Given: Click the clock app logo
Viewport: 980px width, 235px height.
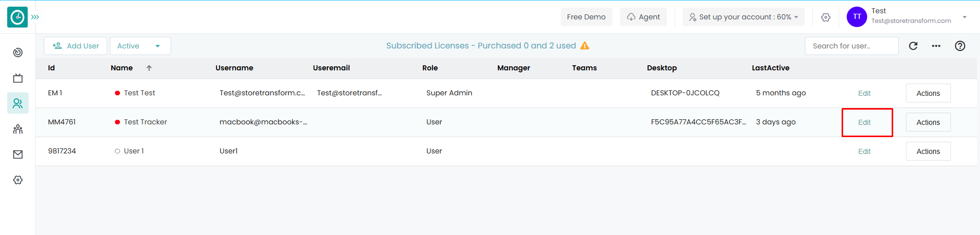Looking at the screenshot, I should click(17, 17).
